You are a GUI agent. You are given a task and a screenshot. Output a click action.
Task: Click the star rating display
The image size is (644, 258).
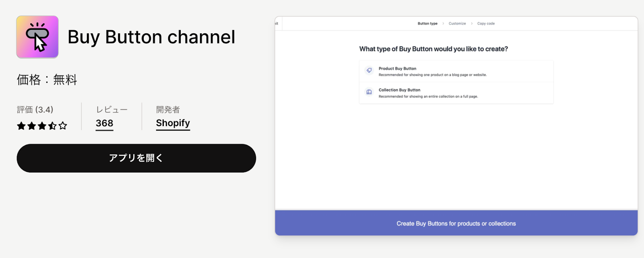[42, 126]
